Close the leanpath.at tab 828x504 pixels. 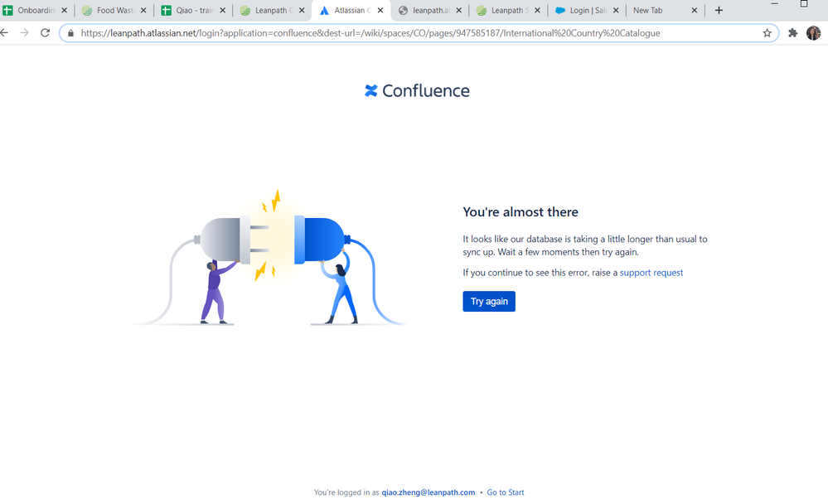pyautogui.click(x=459, y=10)
